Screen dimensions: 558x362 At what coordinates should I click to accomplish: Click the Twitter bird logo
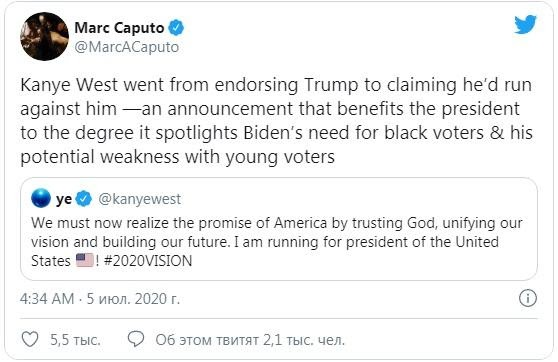[x=525, y=24]
